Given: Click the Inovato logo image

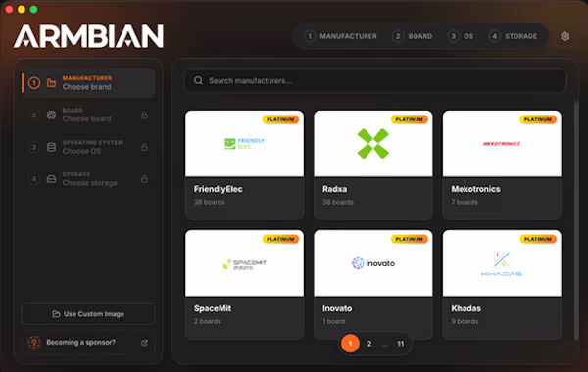Looking at the screenshot, I should [x=373, y=263].
